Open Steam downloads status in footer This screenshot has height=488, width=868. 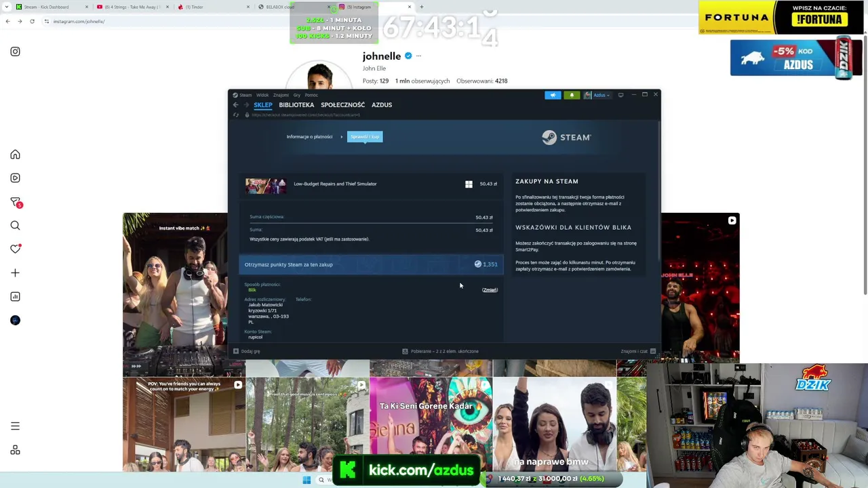(x=440, y=351)
